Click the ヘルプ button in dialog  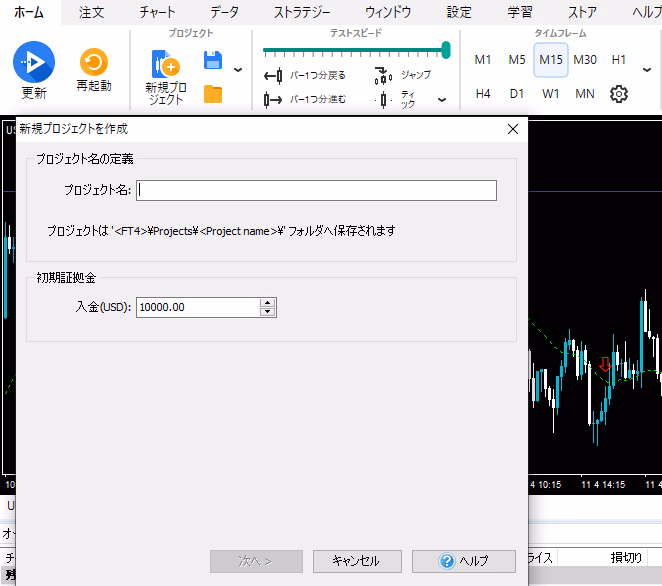[x=463, y=561]
